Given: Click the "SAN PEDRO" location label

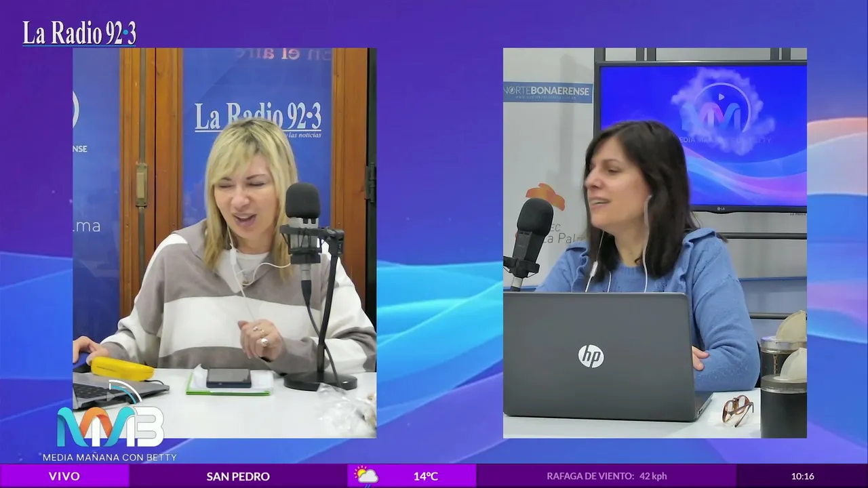Looking at the screenshot, I should point(238,476).
